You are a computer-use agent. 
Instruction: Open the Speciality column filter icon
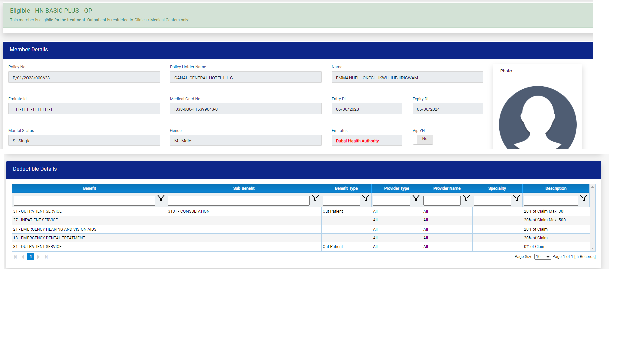point(517,198)
